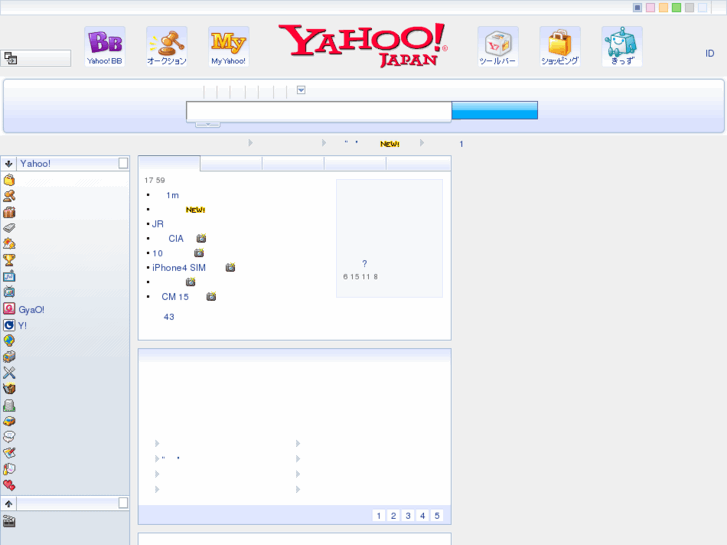Open the newspaper sheet icon in sidebar
727x545 pixels.
[x=9, y=228]
